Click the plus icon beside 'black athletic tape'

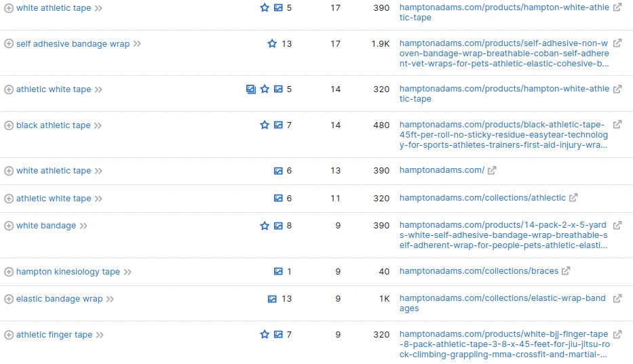8,125
